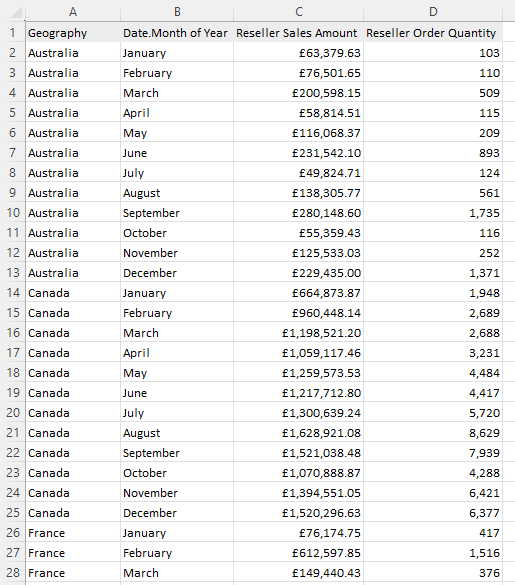Select Australia September month cell

(x=177, y=213)
